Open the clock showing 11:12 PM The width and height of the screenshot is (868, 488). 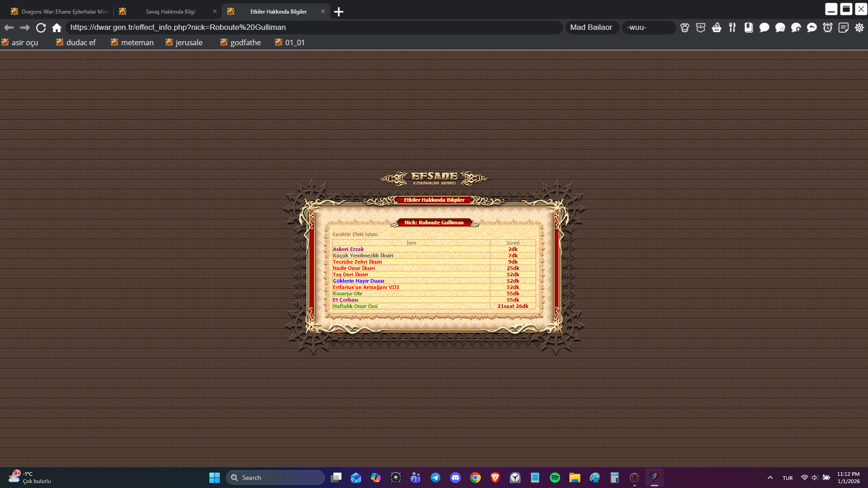(849, 478)
